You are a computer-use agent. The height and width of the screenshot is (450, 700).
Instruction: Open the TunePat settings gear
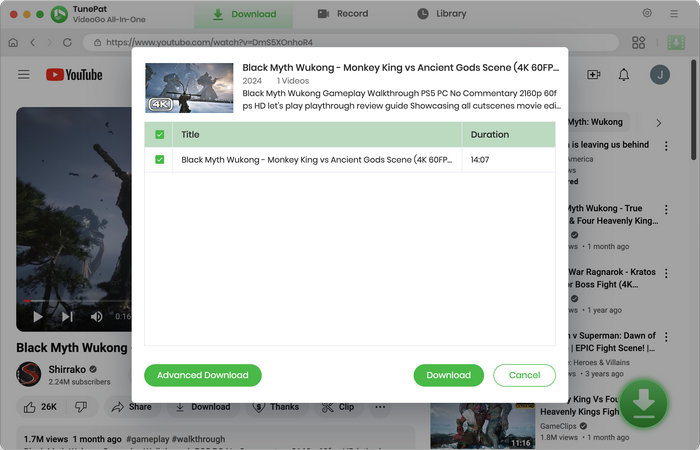click(x=647, y=13)
